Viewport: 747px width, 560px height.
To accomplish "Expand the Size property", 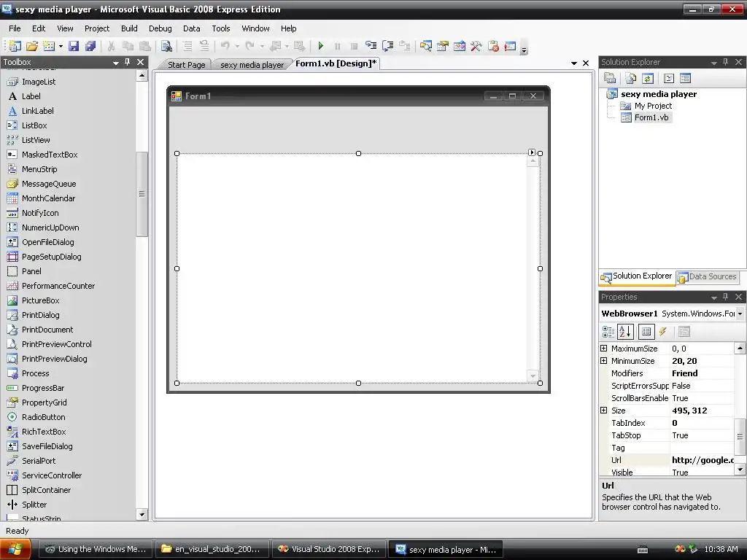I will click(x=603, y=411).
